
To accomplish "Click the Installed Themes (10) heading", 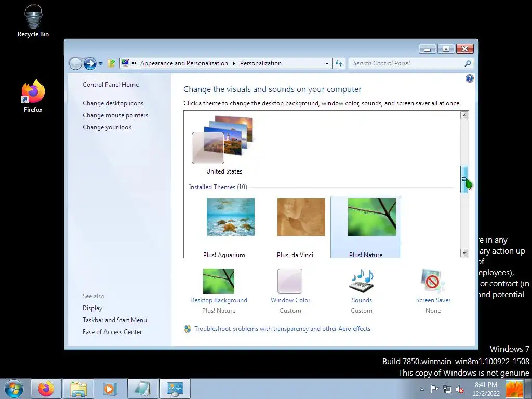I will pos(218,187).
